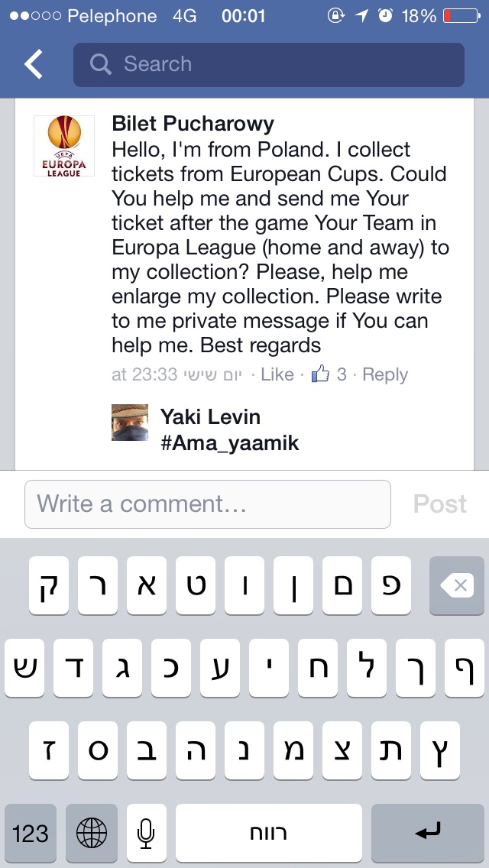Open Bilet Pucharowy's Europa League avatar
489x868 pixels.
pyautogui.click(x=64, y=146)
